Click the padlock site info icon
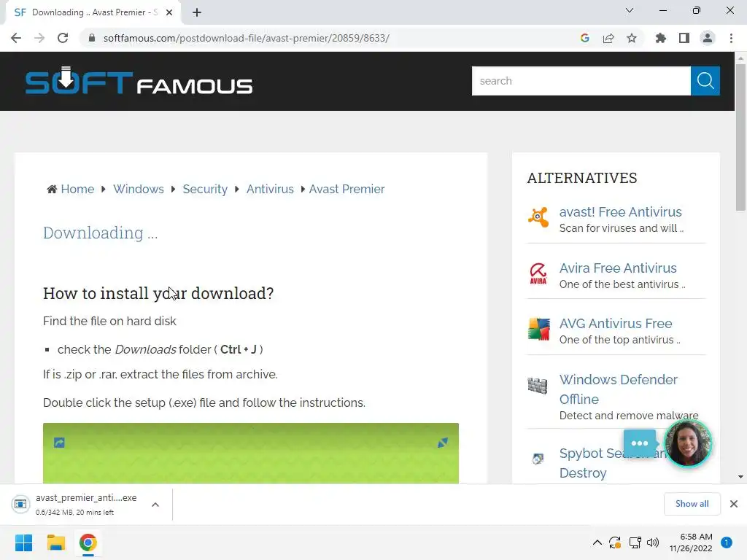The height and width of the screenshot is (560, 747). pos(92,38)
